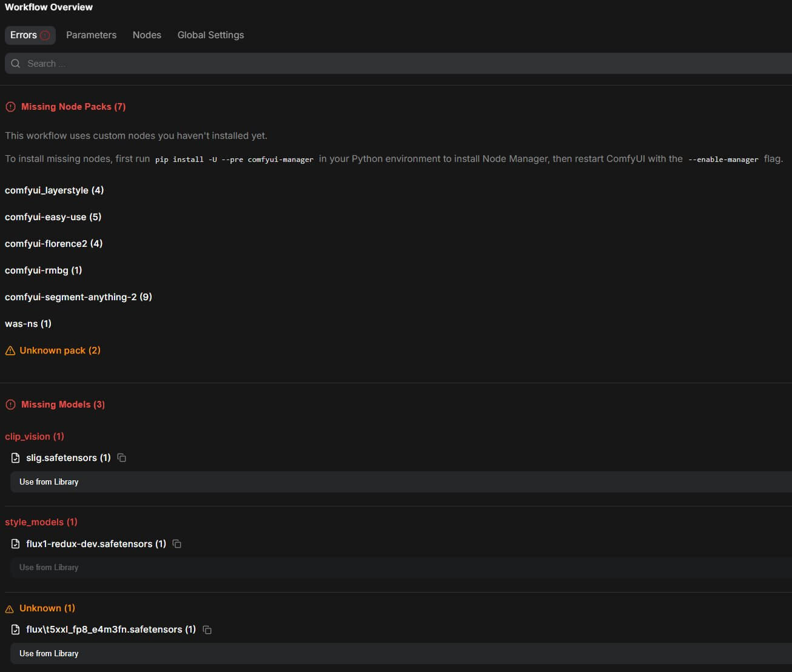Collapse the Missing Node Packs section
792x672 pixels.
73,107
